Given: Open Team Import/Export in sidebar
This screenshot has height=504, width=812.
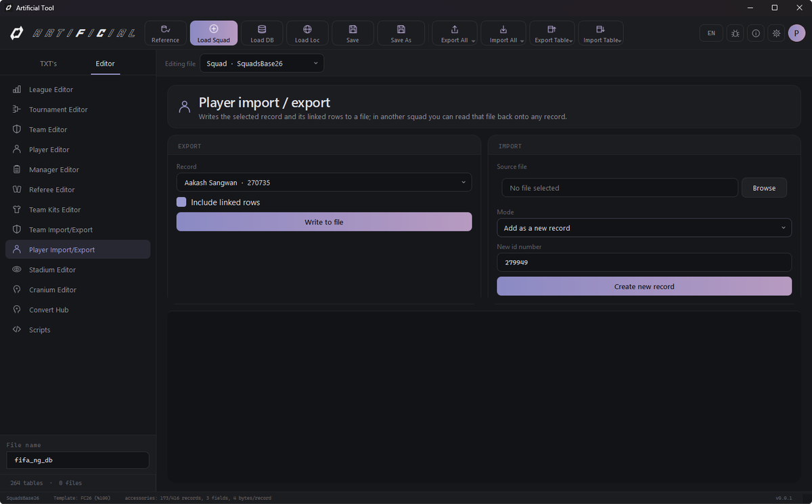Looking at the screenshot, I should click(x=78, y=230).
